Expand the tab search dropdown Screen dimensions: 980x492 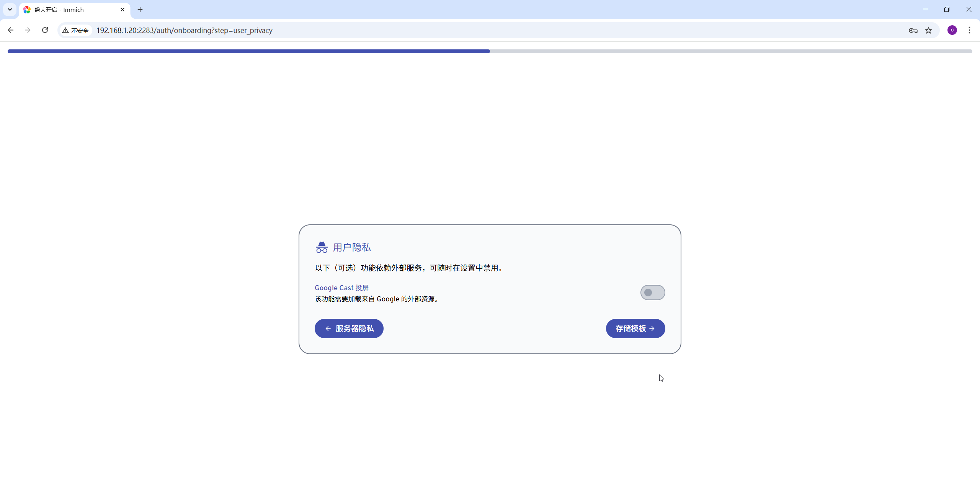[10, 10]
